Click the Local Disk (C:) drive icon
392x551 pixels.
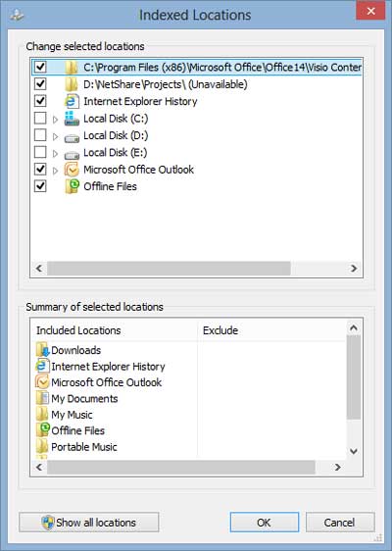tap(72, 119)
